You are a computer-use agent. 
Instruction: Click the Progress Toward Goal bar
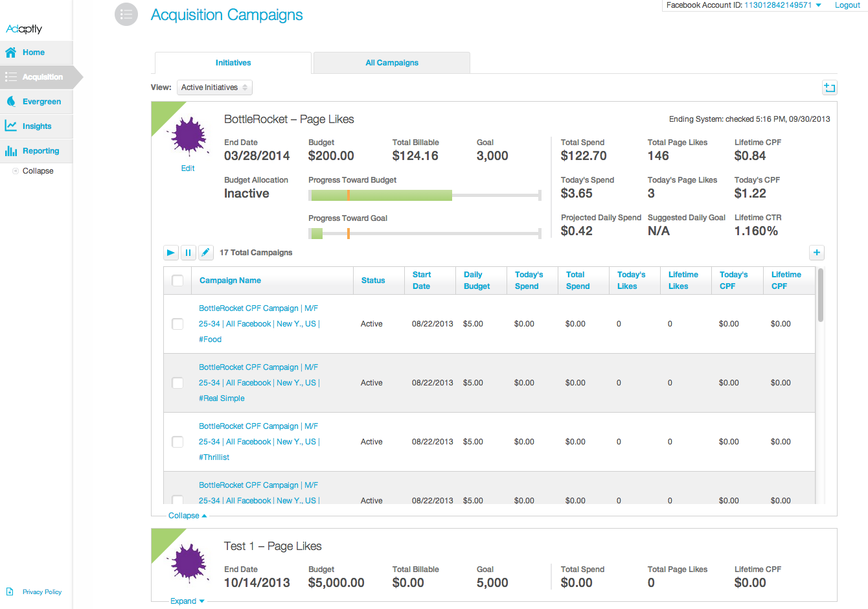point(425,233)
